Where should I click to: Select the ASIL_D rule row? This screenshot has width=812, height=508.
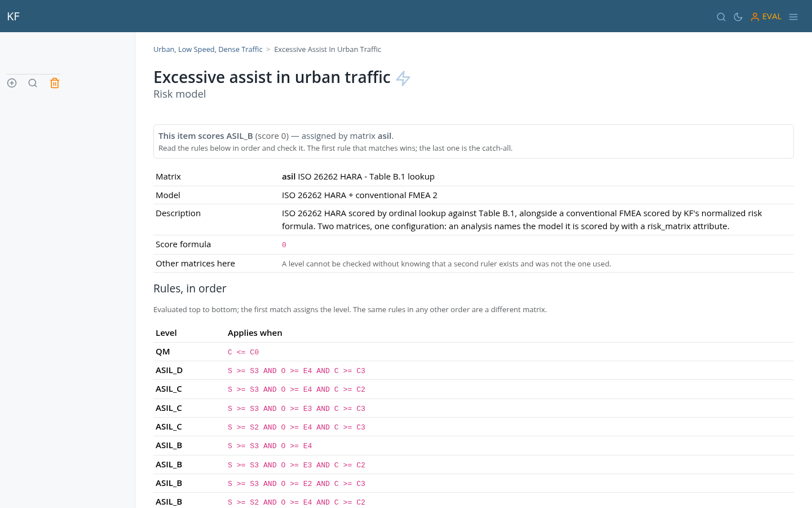[474, 370]
